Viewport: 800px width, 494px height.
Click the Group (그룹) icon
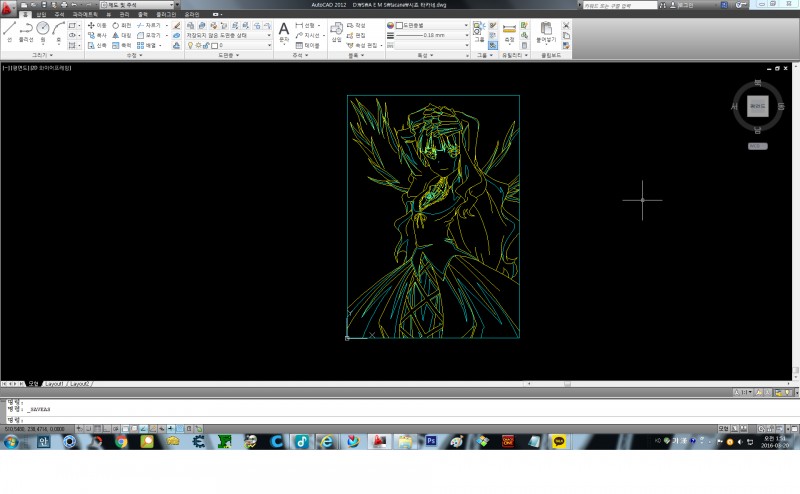pyautogui.click(x=479, y=30)
